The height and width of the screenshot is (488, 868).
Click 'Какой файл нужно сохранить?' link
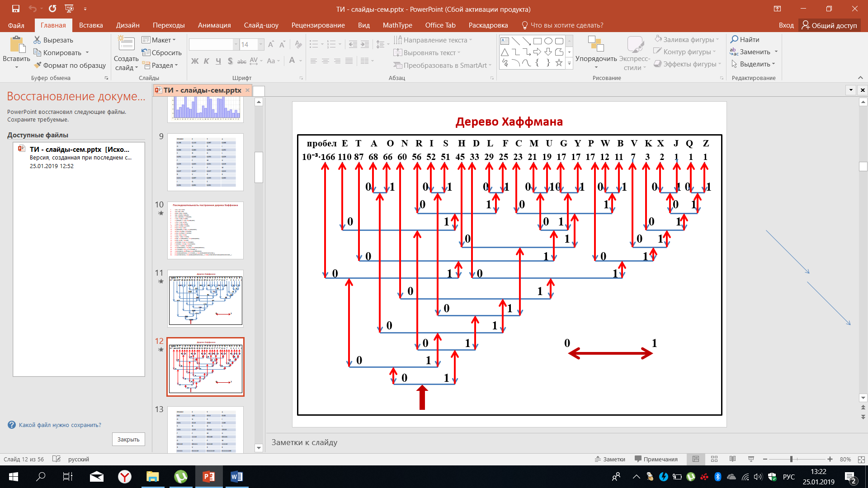tap(60, 425)
